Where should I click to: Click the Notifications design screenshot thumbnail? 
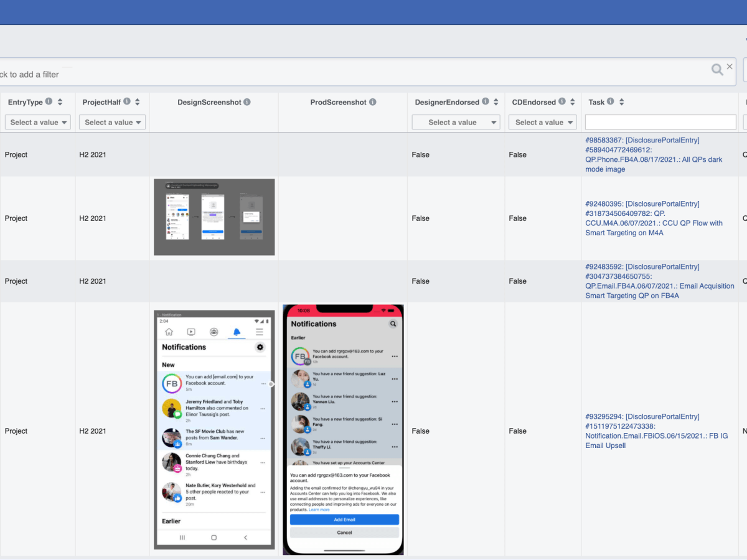[x=214, y=431]
